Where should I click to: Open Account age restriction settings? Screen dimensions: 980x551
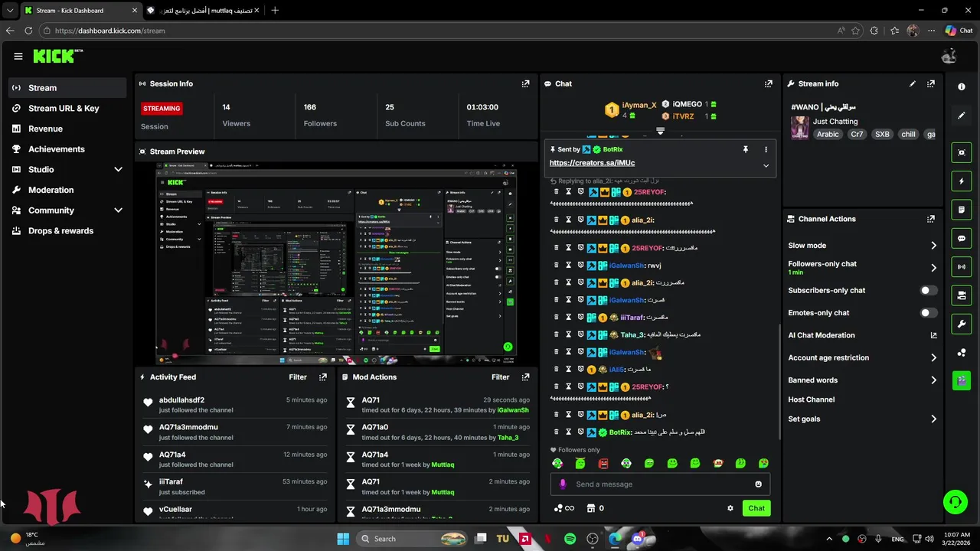(x=863, y=357)
